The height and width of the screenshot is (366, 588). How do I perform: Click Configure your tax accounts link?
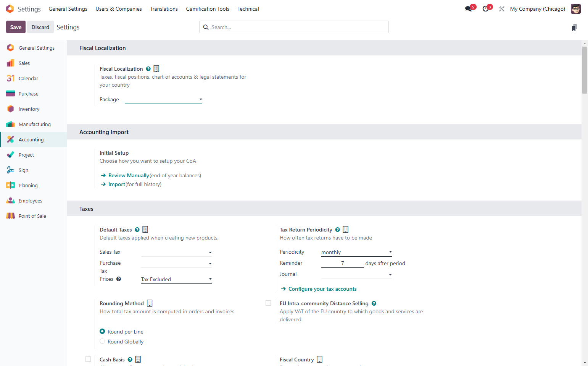coord(322,289)
